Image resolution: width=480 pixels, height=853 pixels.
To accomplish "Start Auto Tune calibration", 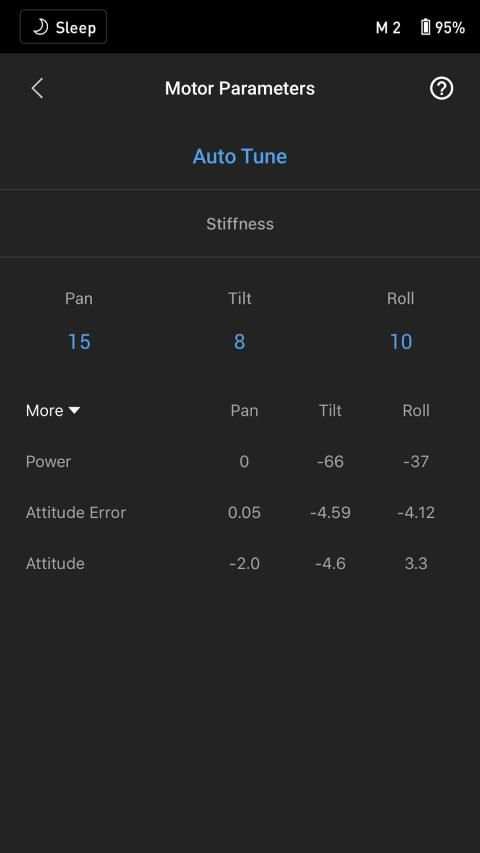I will (239, 156).
